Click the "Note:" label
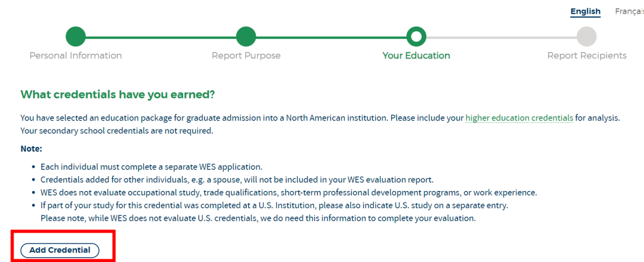Image resolution: width=644 pixels, height=262 pixels. pos(32,149)
